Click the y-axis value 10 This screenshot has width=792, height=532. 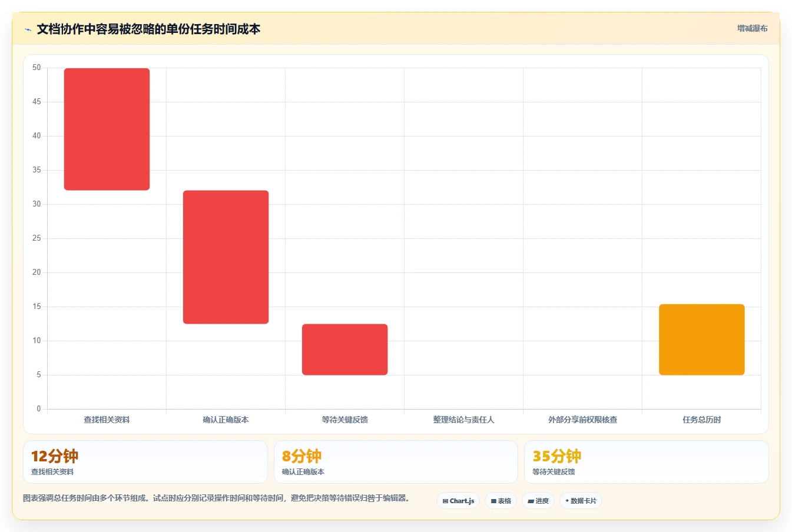(x=37, y=341)
